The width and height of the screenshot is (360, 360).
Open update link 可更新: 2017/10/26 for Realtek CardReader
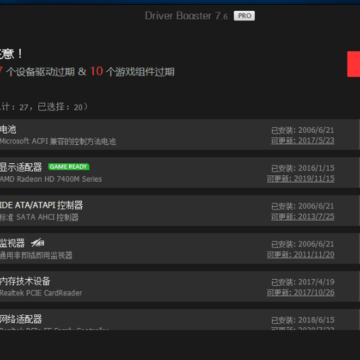pos(301,292)
